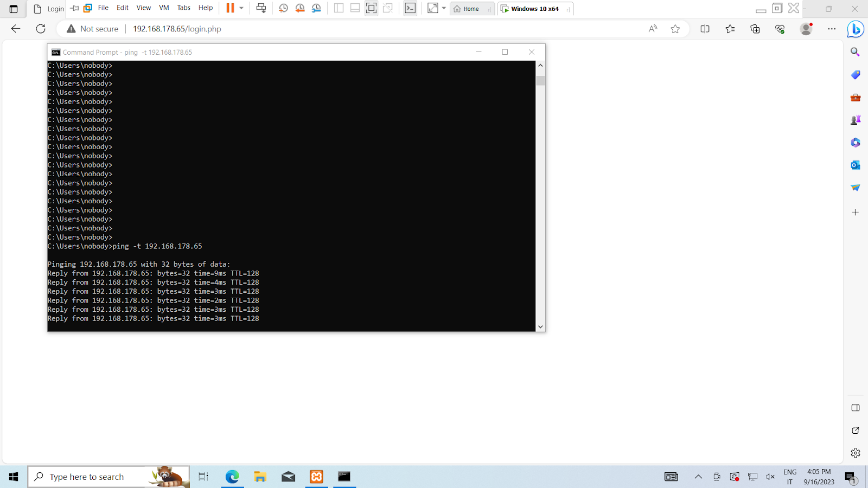Open the Collections icon
Viewport: 868px width, 488px height.
coord(755,29)
